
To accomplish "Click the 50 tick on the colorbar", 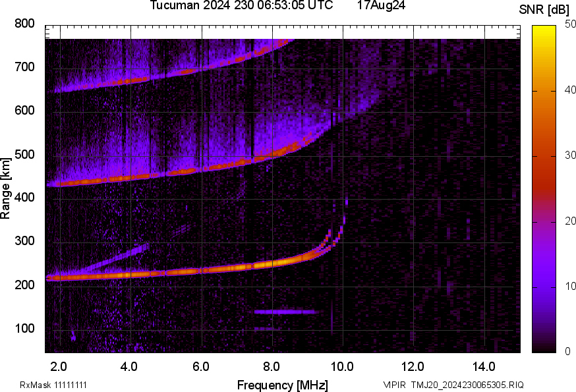I will (570, 25).
